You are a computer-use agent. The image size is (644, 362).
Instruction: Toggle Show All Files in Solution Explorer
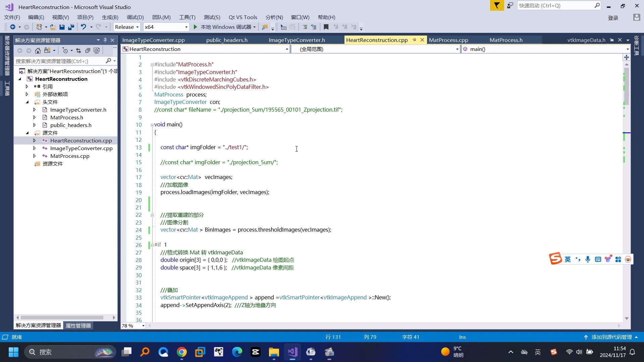(97, 51)
